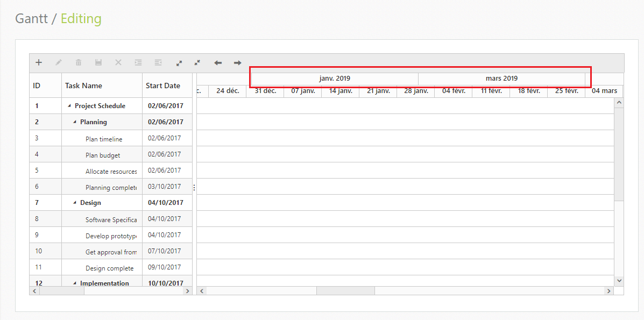644x320 pixels.
Task: Click the Collapse all tasks icon
Action: 197,62
